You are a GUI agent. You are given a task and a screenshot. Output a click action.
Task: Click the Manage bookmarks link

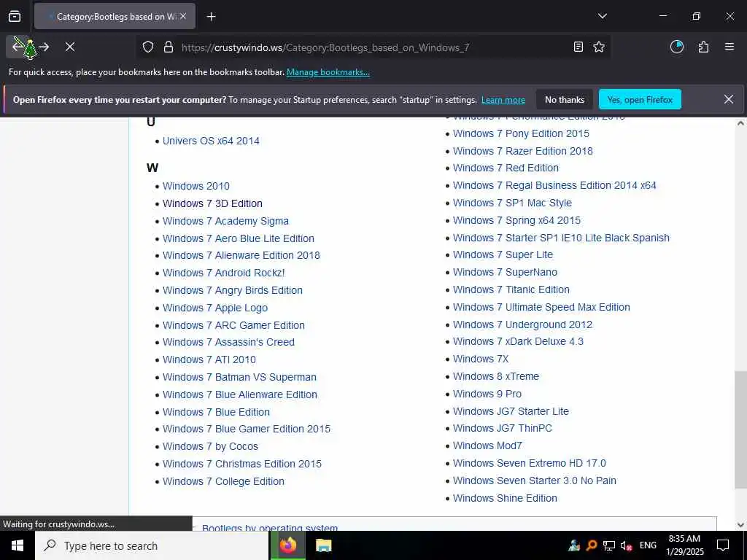(328, 72)
